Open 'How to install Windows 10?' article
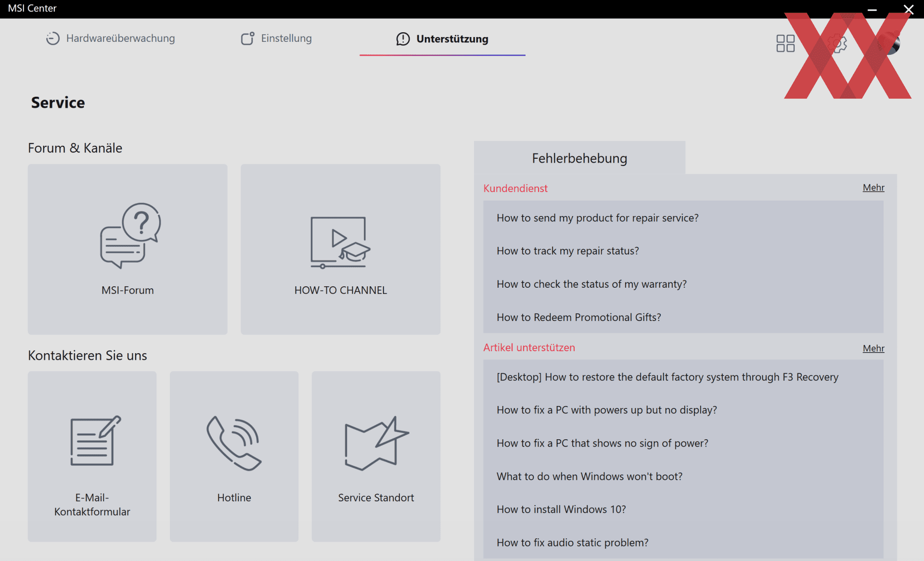This screenshot has width=924, height=561. (x=561, y=510)
